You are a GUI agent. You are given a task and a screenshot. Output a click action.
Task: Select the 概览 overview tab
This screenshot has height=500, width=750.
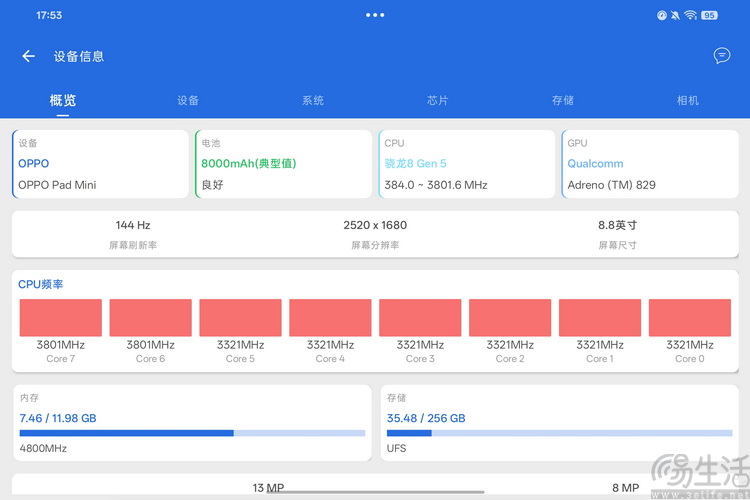[63, 101]
